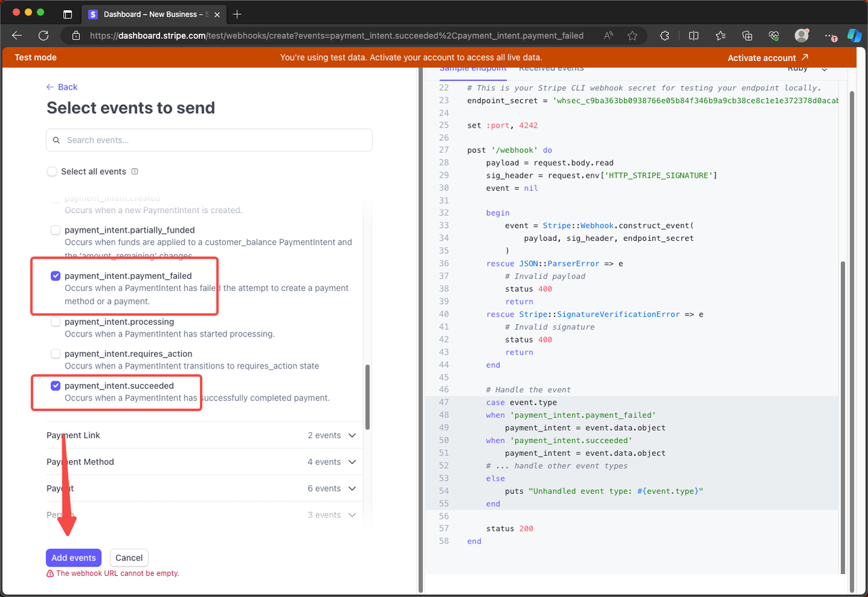Select the Dashboard – New Business browser tab
868x597 pixels.
(153, 14)
